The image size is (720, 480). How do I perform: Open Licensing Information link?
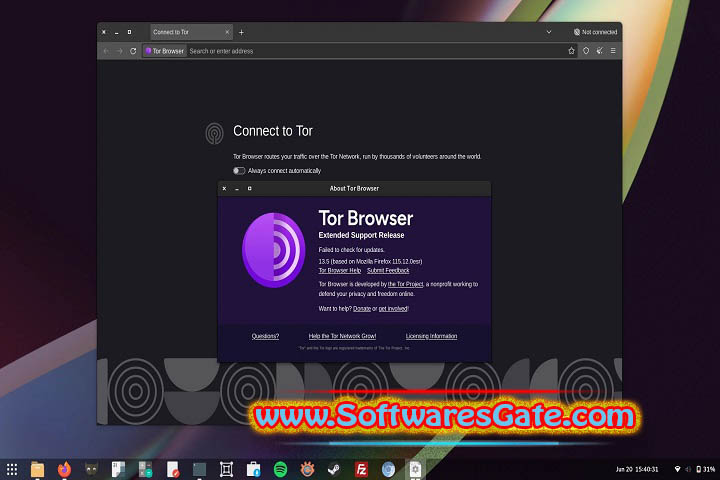[x=431, y=336]
